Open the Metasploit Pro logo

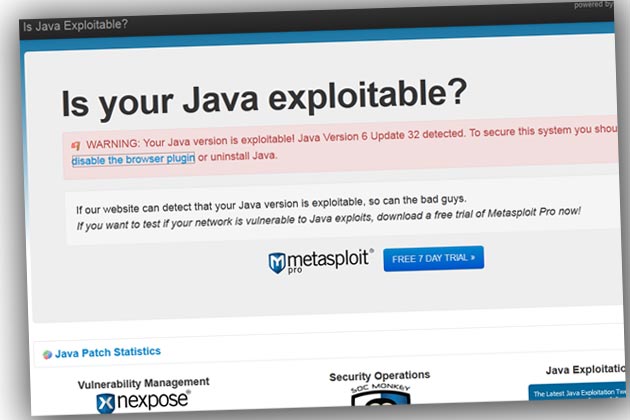pos(321,261)
